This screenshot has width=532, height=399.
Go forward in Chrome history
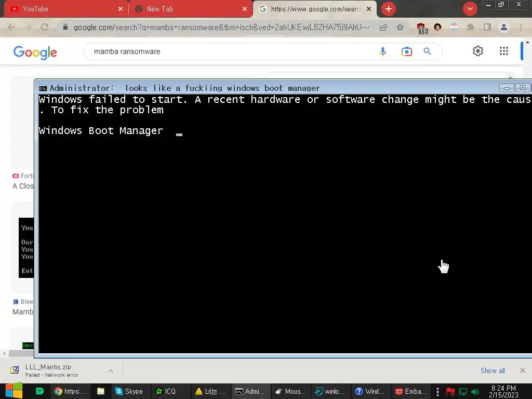point(28,27)
